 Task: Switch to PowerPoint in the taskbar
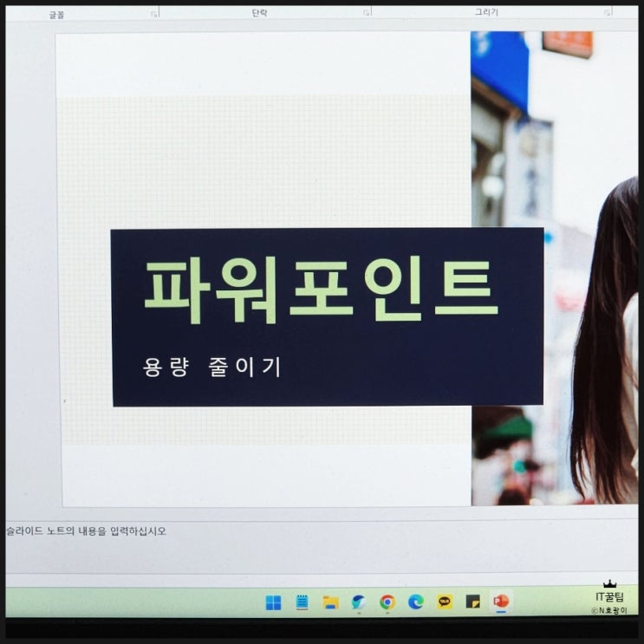[x=501, y=602]
